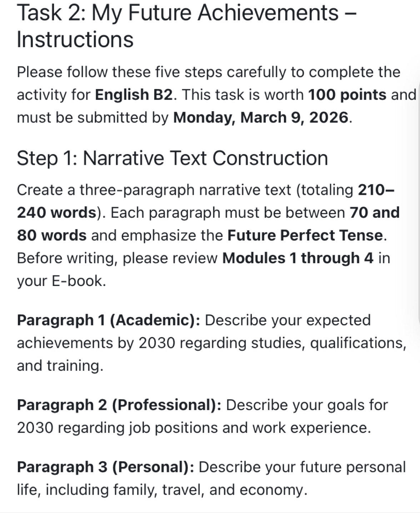Click the "Paragraph 1 (Academic):" label
420x513 pixels.
tap(108, 320)
